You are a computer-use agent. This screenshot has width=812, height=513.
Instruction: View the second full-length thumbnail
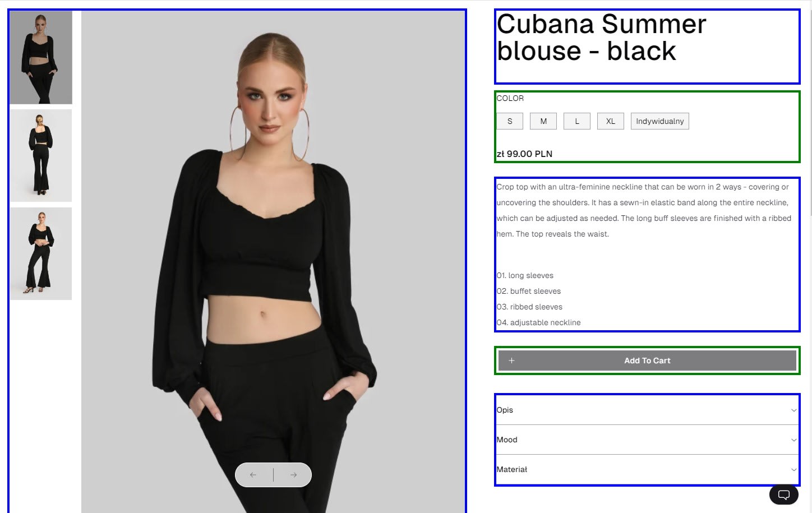tap(41, 155)
